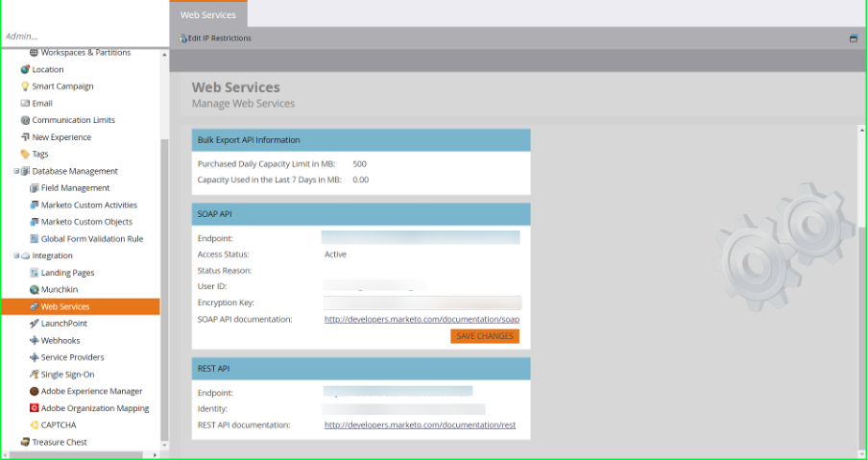Click the Marketo Custom Objects icon
Viewport: 868px width, 460px height.
pyautogui.click(x=34, y=222)
